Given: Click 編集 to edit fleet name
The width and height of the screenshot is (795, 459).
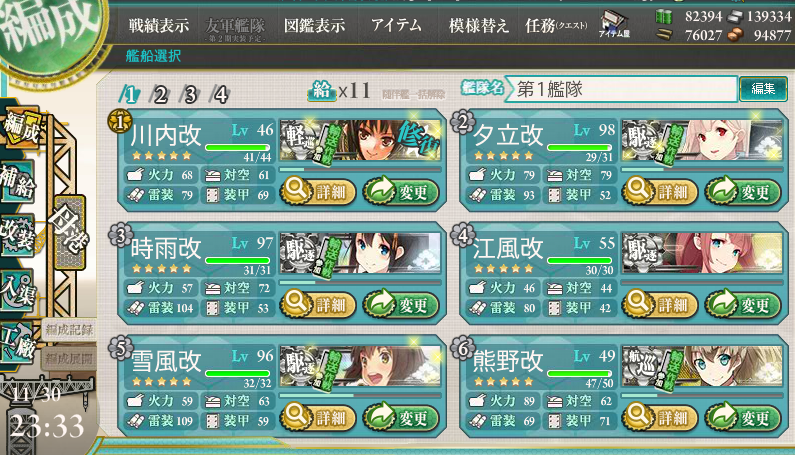Looking at the screenshot, I should coord(763,89).
